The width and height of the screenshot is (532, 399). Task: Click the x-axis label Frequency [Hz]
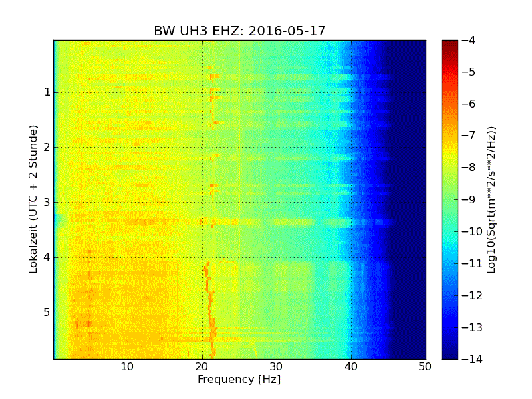click(239, 379)
